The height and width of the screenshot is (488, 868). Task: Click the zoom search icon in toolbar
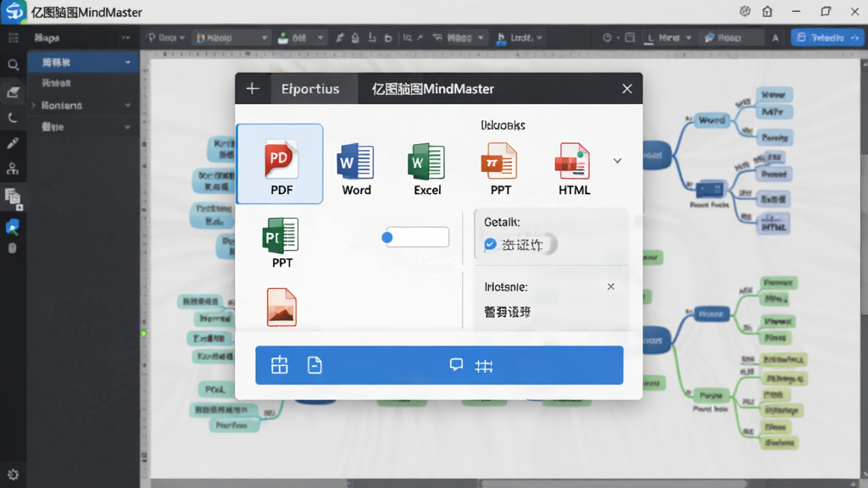[x=408, y=37]
